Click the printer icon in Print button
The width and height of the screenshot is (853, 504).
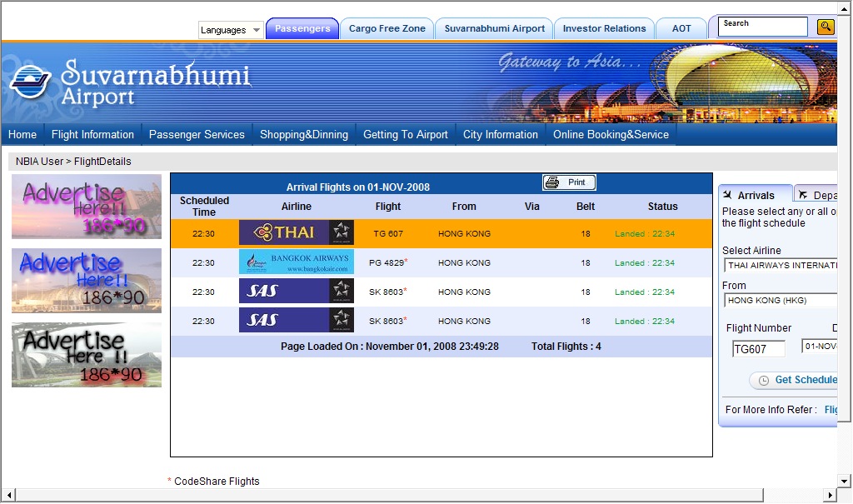552,183
